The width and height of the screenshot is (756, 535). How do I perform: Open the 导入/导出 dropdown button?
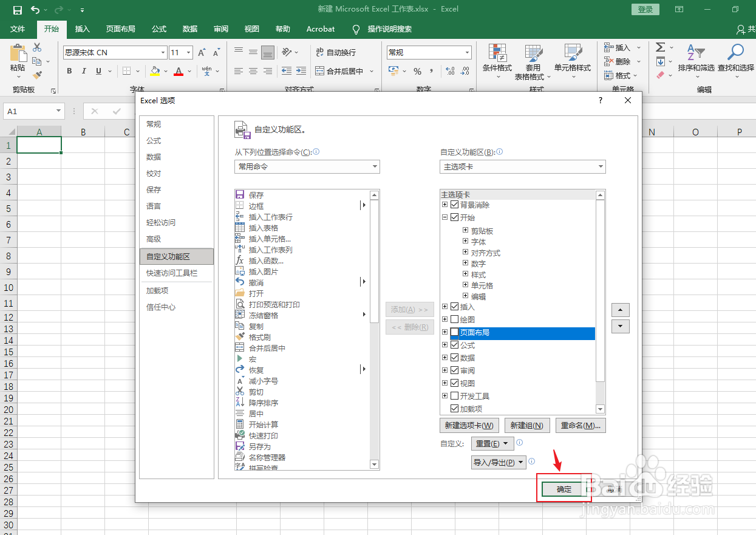(x=499, y=463)
